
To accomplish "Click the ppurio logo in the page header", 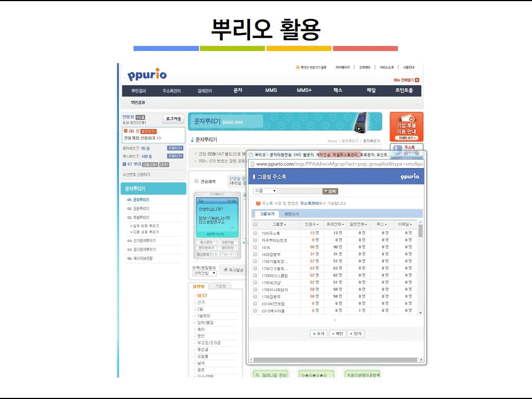I will pos(147,74).
